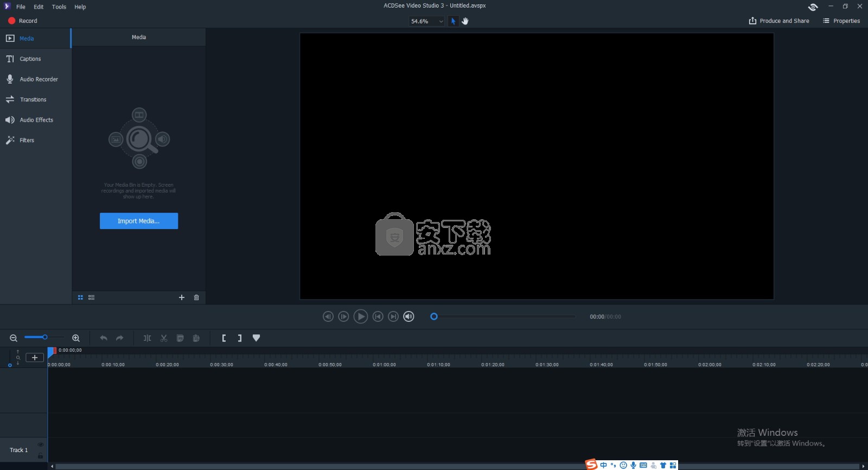Click the plus icon in media bin footer
The height and width of the screenshot is (470, 868).
pos(182,297)
